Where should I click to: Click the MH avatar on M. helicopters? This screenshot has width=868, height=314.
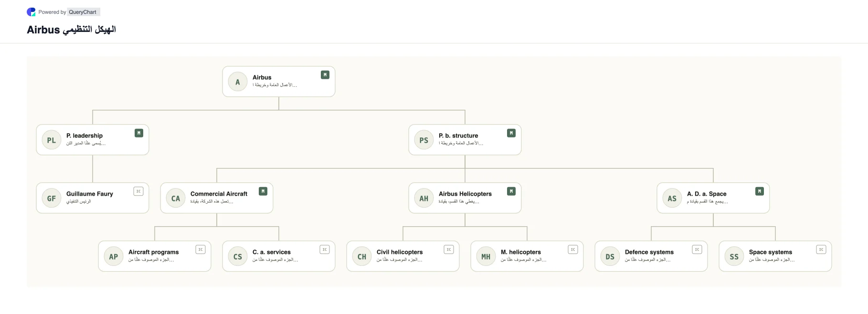[486, 257]
